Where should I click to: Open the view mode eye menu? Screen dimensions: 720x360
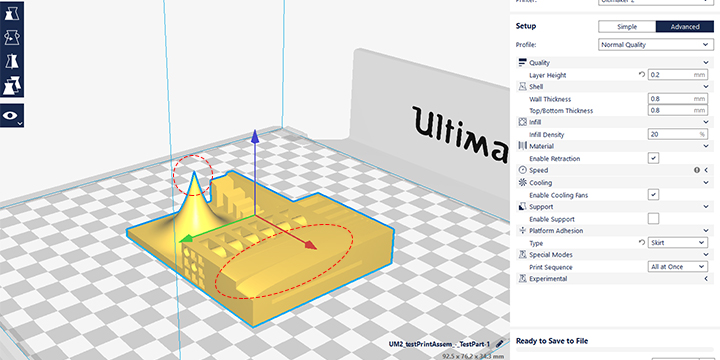pyautogui.click(x=12, y=116)
